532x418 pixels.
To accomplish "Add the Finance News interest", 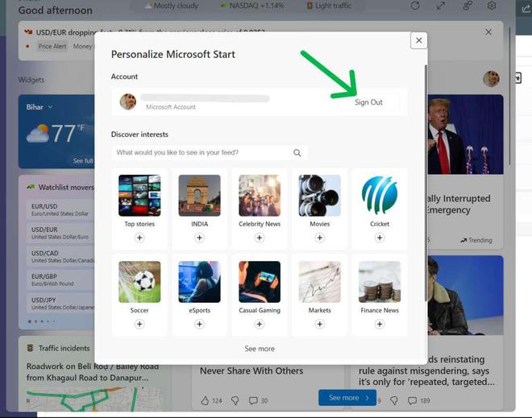I will (380, 324).
